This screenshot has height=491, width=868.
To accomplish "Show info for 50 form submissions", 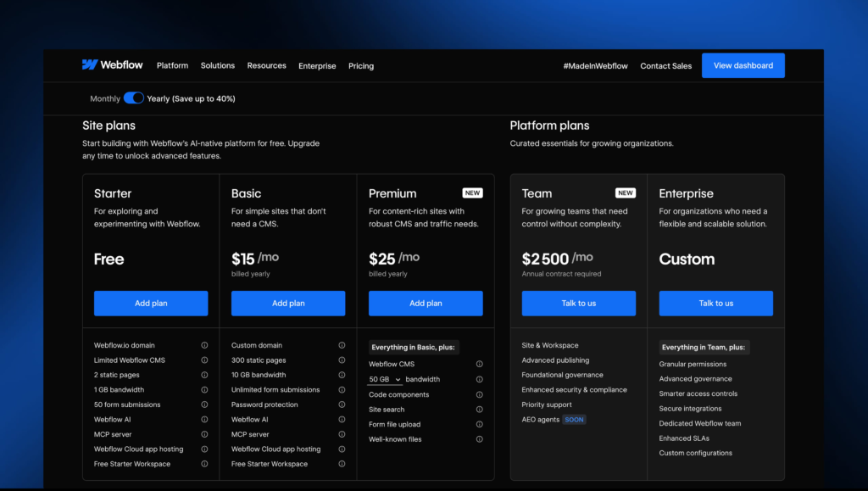I will 204,405.
